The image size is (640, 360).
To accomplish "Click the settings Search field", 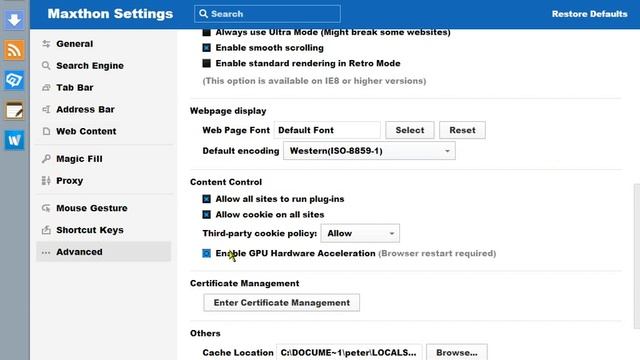I will (267, 14).
